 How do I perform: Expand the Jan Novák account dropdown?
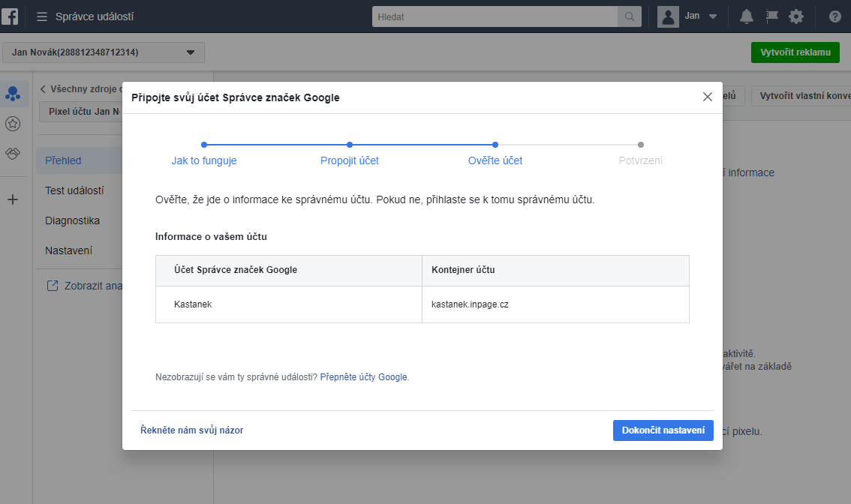[190, 52]
